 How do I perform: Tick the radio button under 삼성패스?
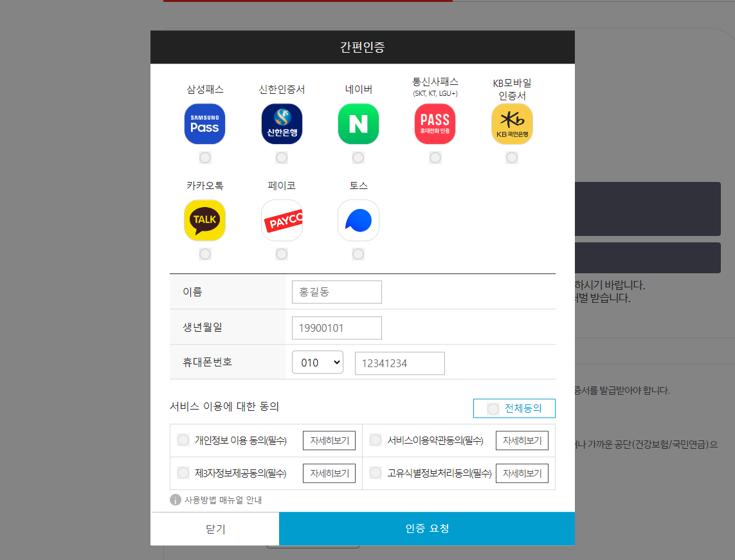tap(205, 158)
